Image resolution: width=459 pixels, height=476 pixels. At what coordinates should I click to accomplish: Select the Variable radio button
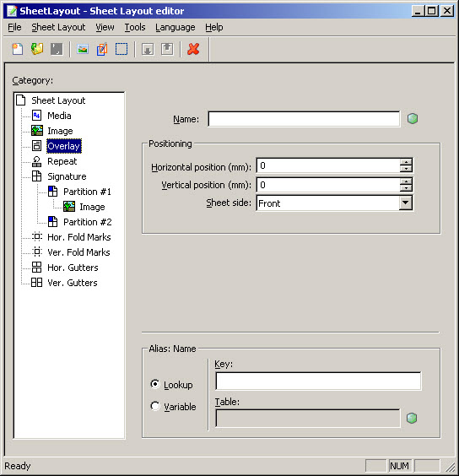[x=155, y=406]
